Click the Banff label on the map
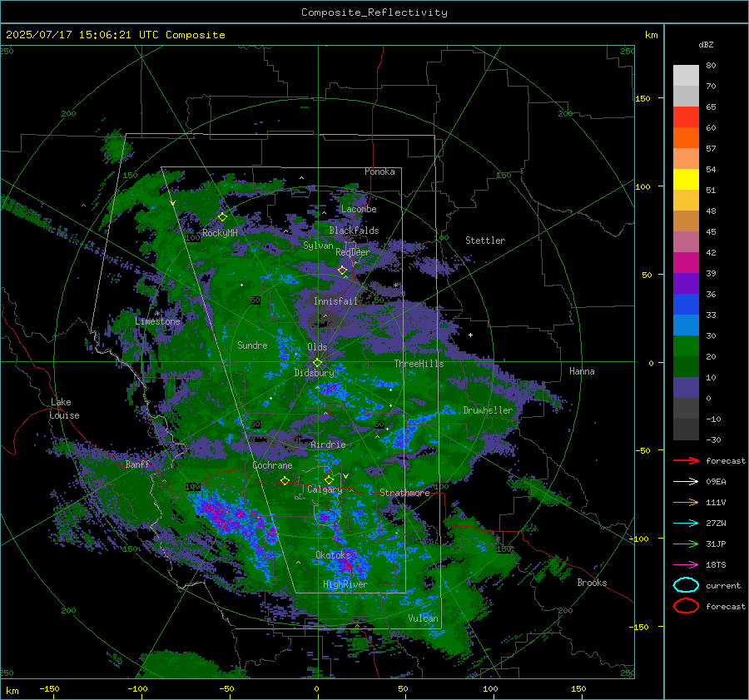 137,464
